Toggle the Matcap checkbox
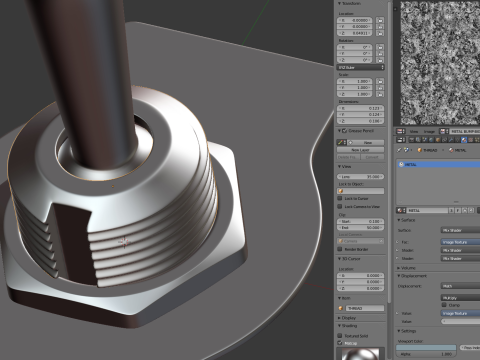Image resolution: width=480 pixels, height=360 pixels. pyautogui.click(x=340, y=343)
